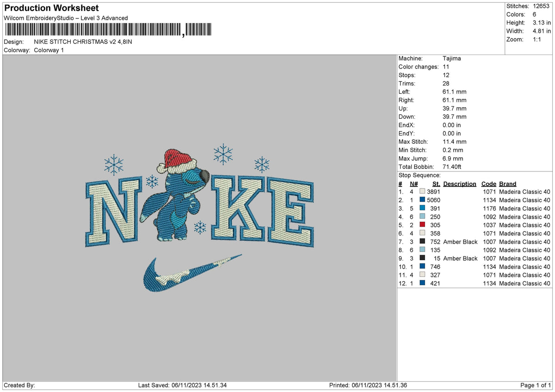The width and height of the screenshot is (555, 392).
Task: Click the 'Code' column header
Action: 489,184
